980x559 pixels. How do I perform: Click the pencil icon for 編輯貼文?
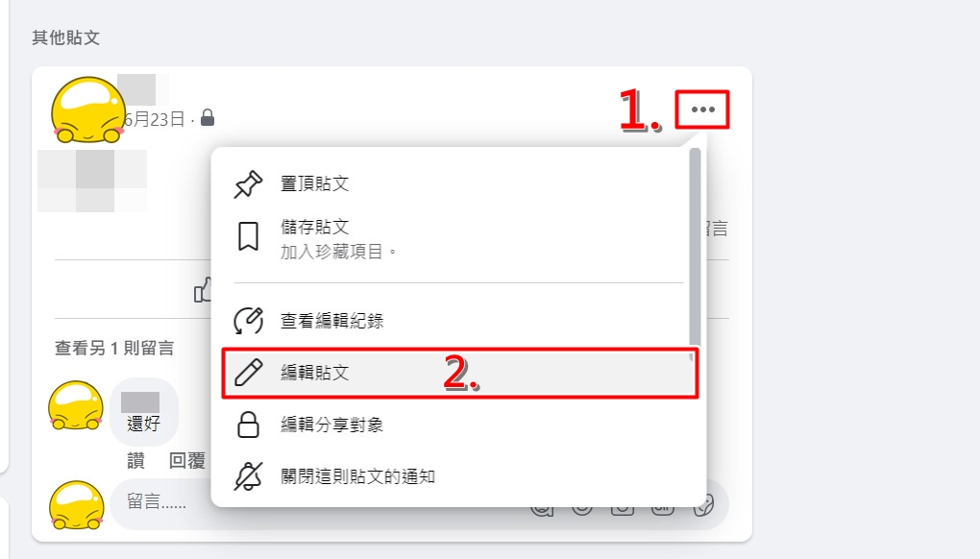point(248,373)
